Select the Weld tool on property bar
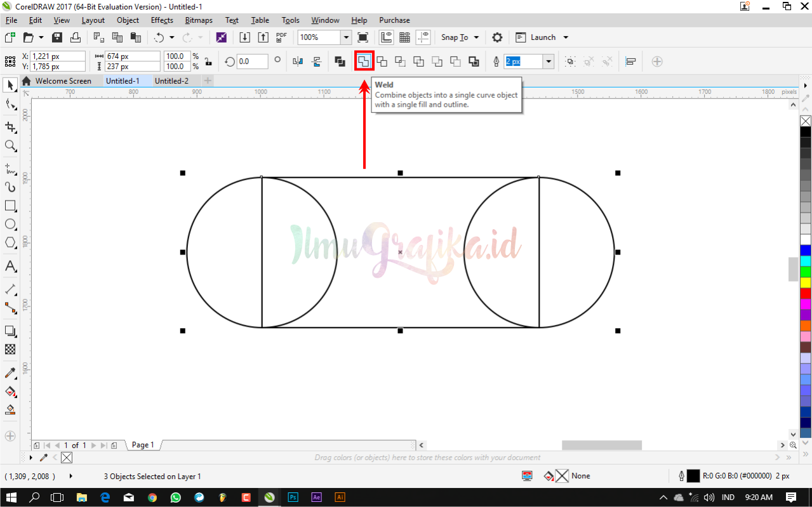This screenshot has width=812, height=507. [363, 61]
